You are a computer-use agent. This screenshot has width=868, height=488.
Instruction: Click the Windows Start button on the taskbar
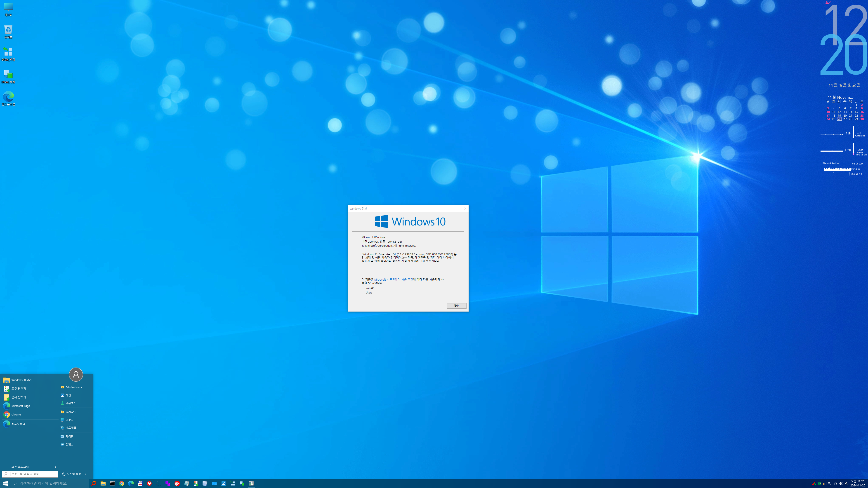coord(5,483)
